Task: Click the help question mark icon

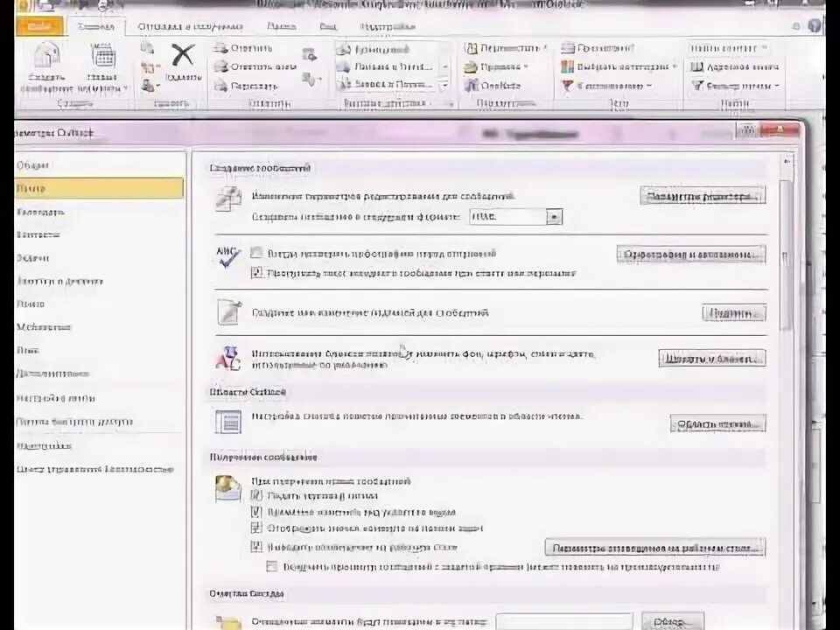Action: tap(814, 25)
